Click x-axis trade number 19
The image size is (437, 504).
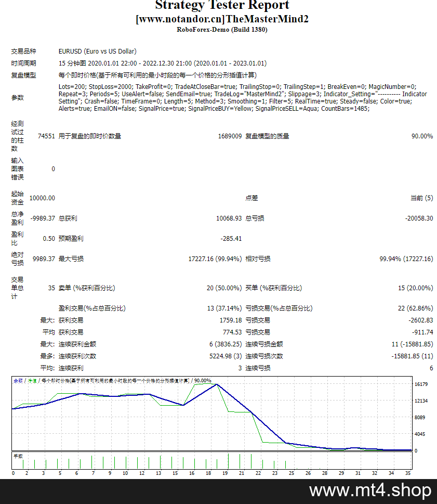pyautogui.click(x=225, y=473)
